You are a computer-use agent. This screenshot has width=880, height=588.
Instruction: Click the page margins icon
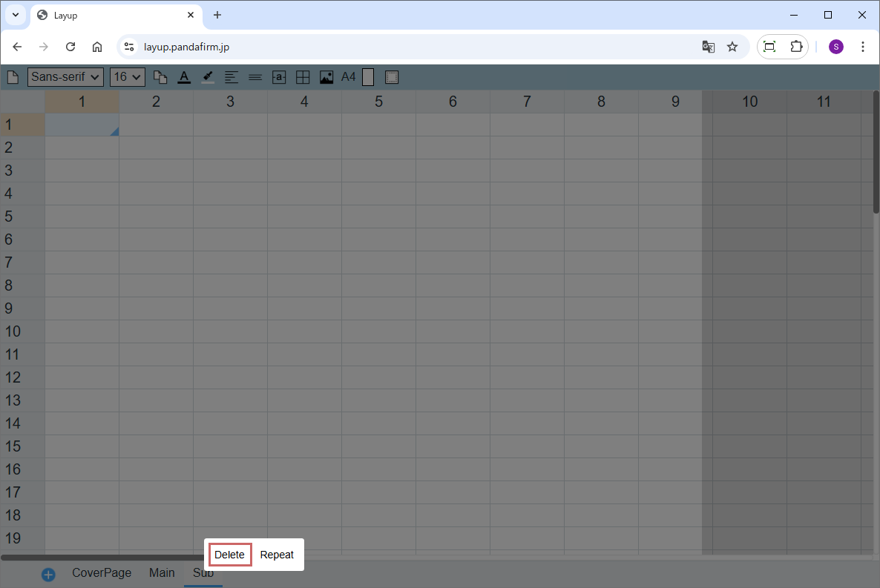pyautogui.click(x=392, y=77)
